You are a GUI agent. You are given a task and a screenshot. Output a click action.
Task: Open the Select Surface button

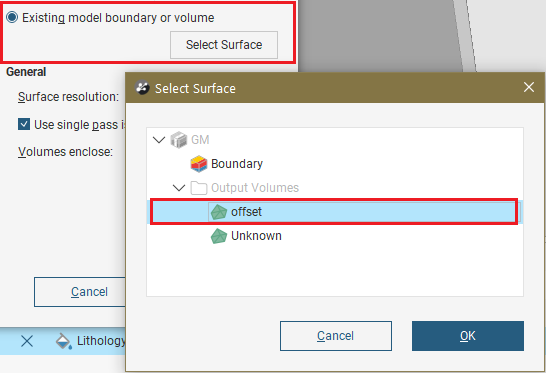coord(224,45)
